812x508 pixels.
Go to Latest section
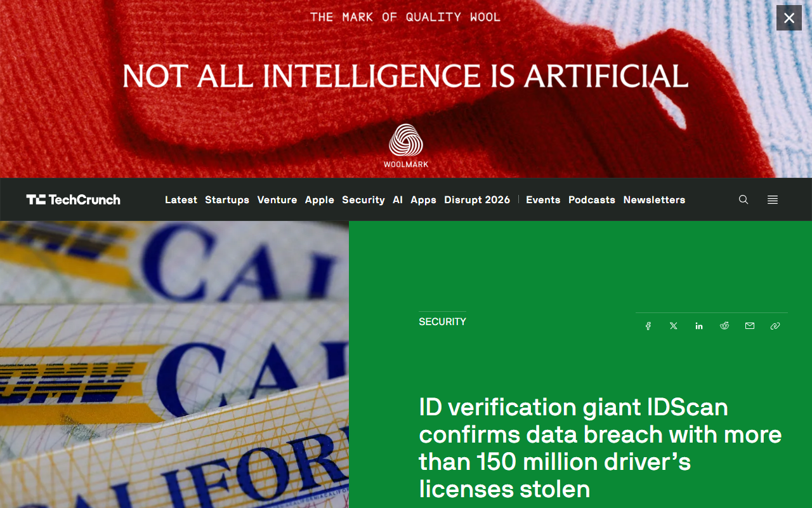181,199
